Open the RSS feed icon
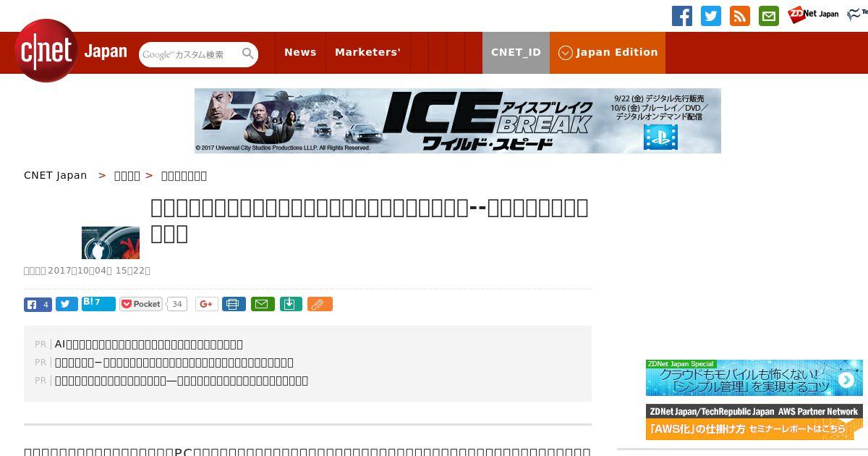 740,16
